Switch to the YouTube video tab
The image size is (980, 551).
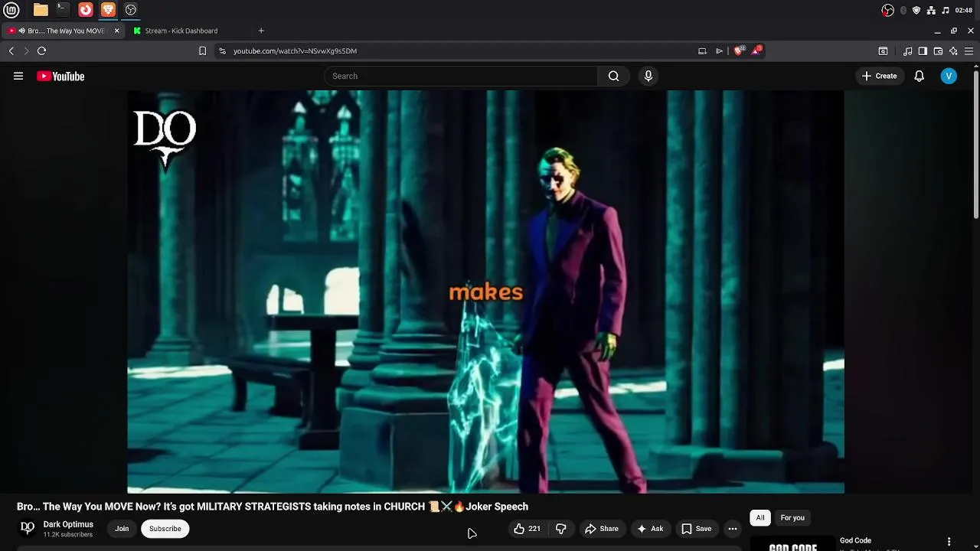tap(61, 31)
